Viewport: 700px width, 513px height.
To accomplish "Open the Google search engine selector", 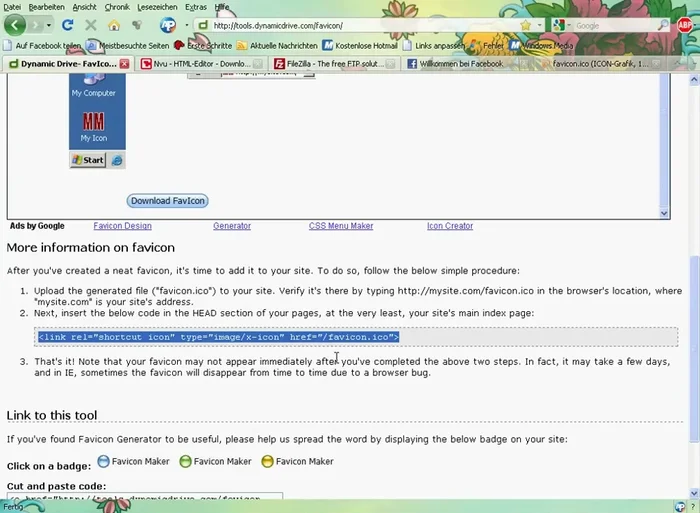I will [562, 25].
